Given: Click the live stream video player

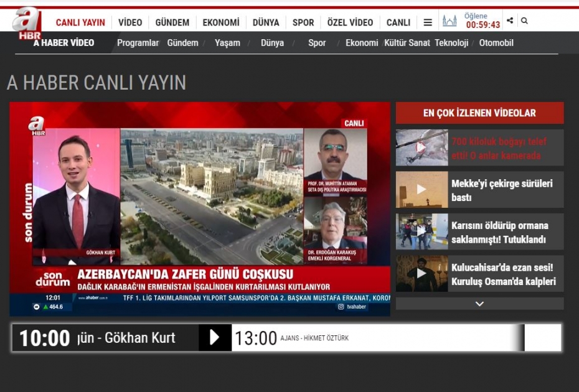Looking at the screenshot, I should click(200, 209).
